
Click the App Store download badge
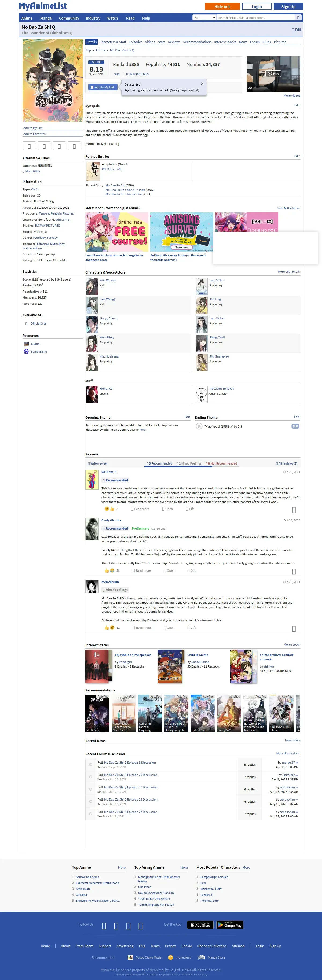tap(200, 925)
